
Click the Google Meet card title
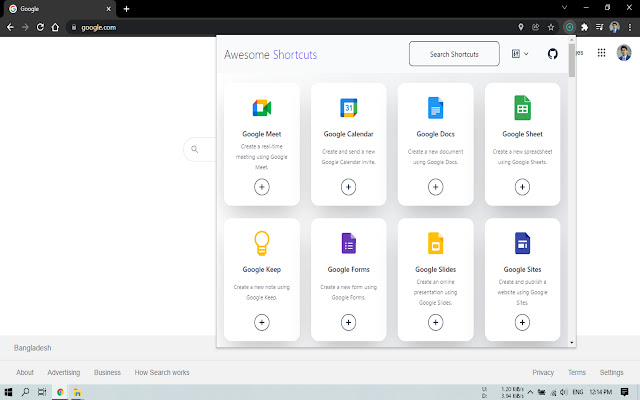point(262,134)
